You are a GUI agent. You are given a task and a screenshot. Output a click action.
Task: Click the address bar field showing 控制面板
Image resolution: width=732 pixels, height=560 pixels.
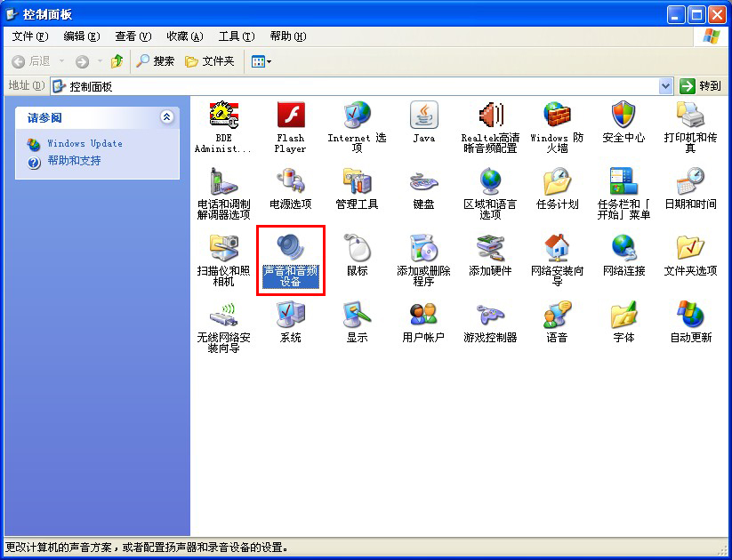point(356,86)
